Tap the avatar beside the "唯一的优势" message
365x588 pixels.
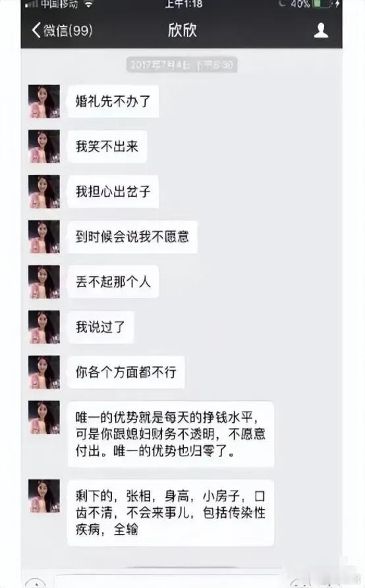[44, 417]
